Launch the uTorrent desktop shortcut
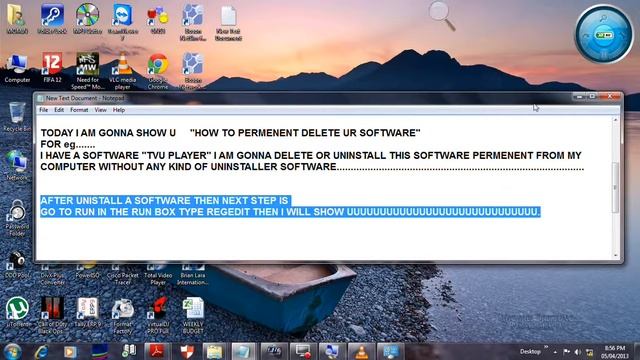640x360 pixels. pyautogui.click(x=18, y=312)
